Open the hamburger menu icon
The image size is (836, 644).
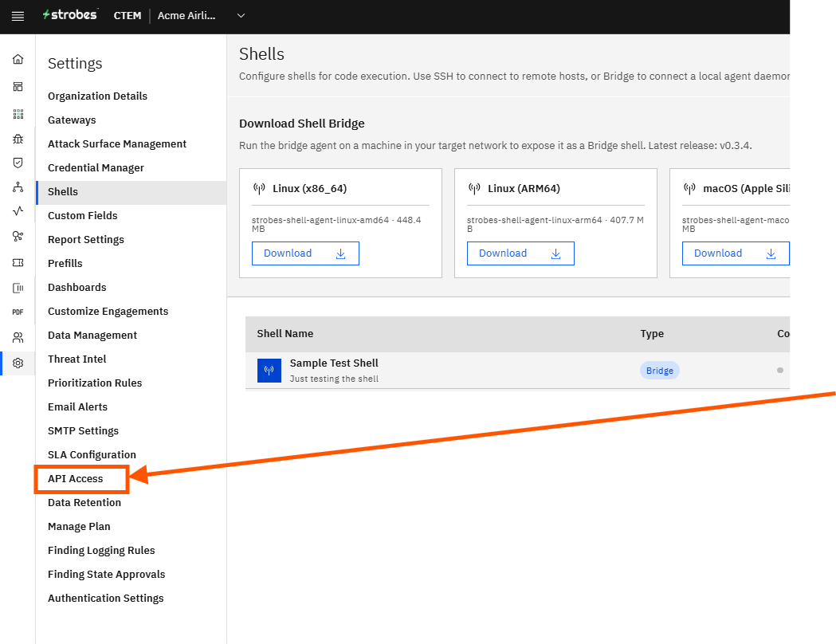(x=18, y=16)
